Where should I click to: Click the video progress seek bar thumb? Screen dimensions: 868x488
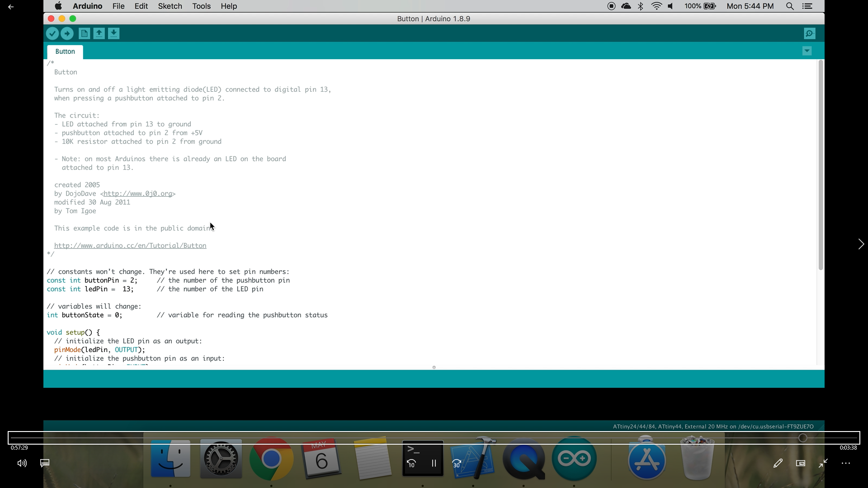(x=803, y=438)
